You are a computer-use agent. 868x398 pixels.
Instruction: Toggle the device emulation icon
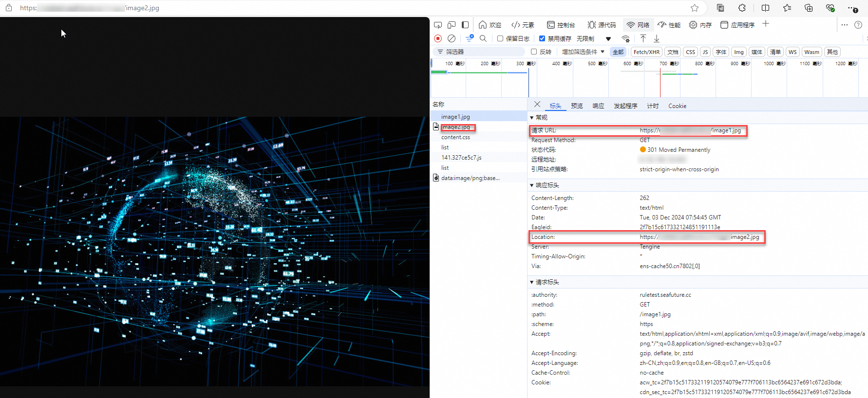(452, 25)
